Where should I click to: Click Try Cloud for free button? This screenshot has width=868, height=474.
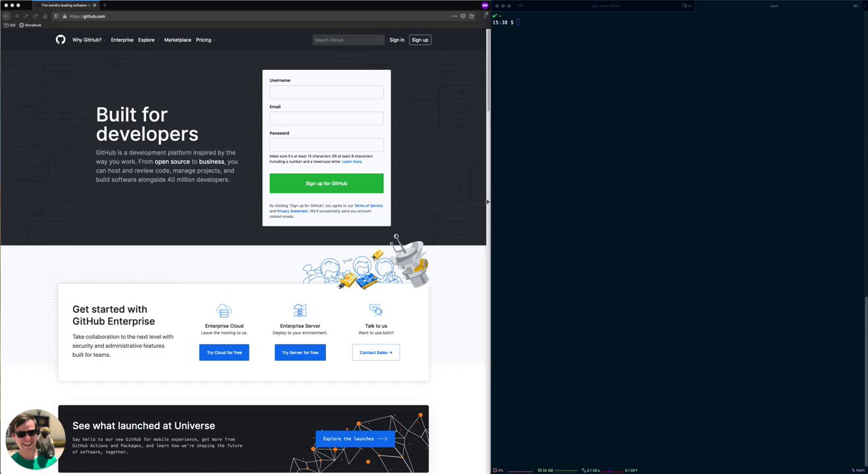point(224,352)
